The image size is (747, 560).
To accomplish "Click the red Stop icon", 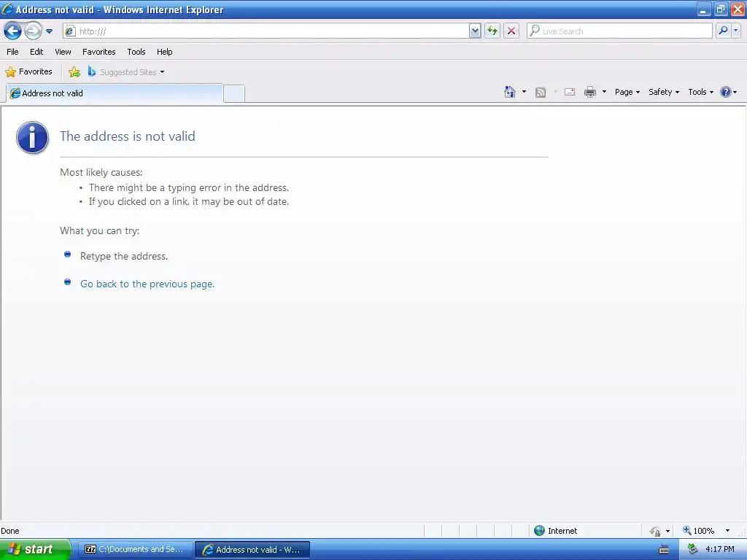I will click(511, 31).
